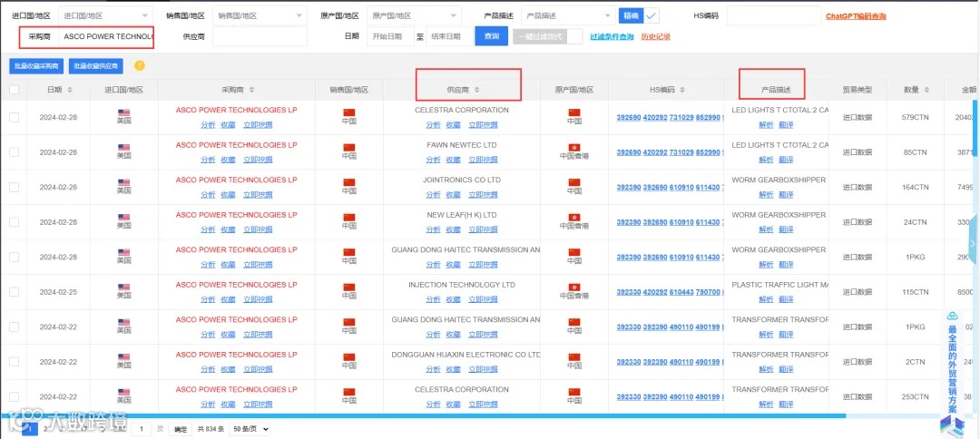Open the 历史记录 link
Screen dimensions: 980x439
656,37
